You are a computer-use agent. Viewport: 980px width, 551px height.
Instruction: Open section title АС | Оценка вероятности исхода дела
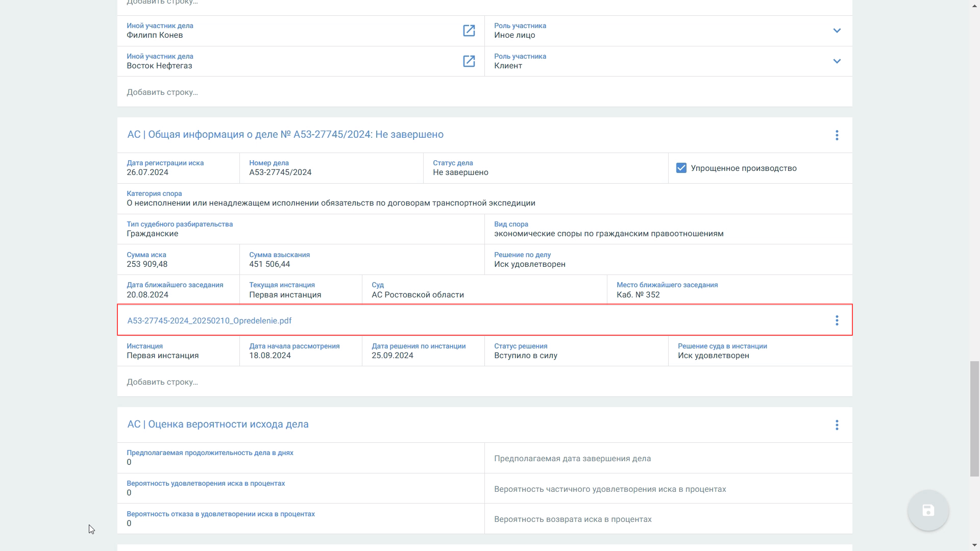[218, 424]
